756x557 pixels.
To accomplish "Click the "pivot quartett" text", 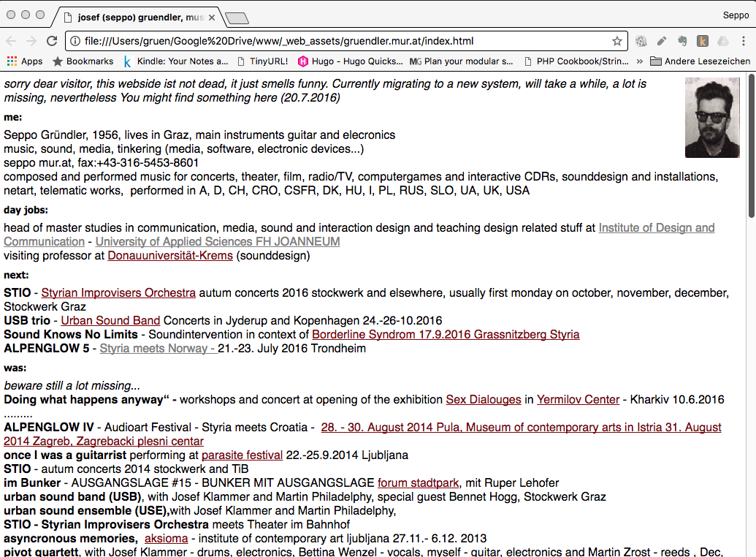I will [41, 552].
